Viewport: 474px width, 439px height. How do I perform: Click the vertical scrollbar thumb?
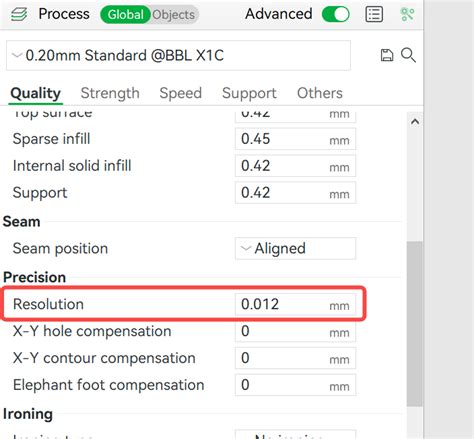tap(415, 324)
